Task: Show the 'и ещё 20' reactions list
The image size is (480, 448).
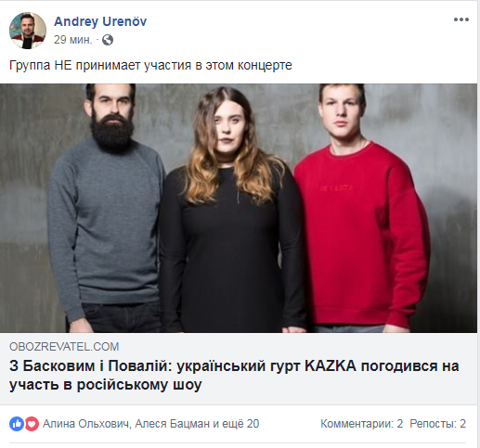Action: [x=236, y=424]
